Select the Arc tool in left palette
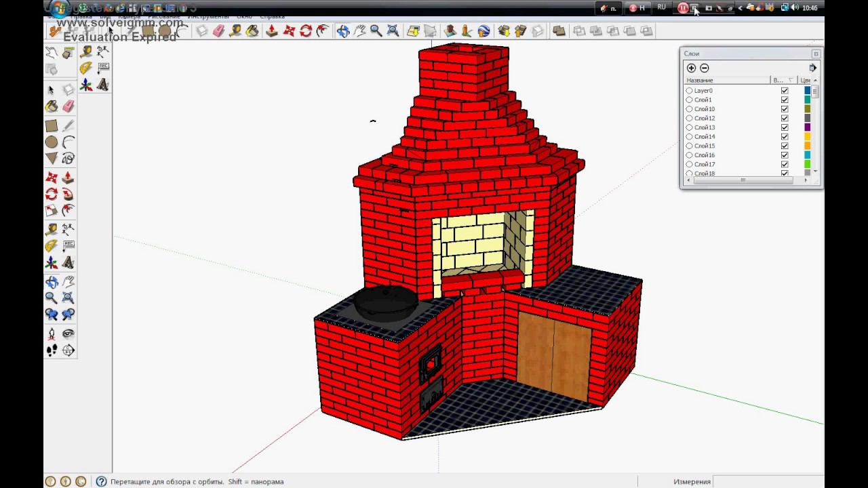The image size is (868, 488). (68, 142)
